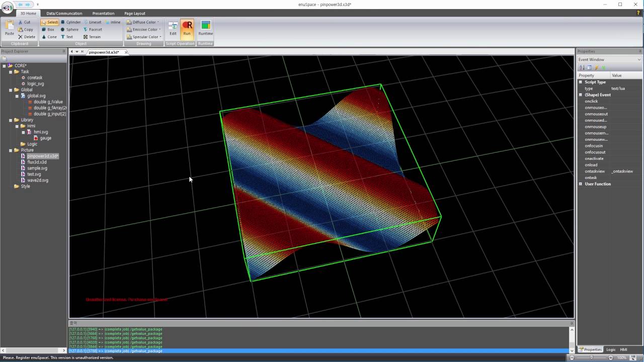Activate the Select tool
The width and height of the screenshot is (644, 362).
49,22
